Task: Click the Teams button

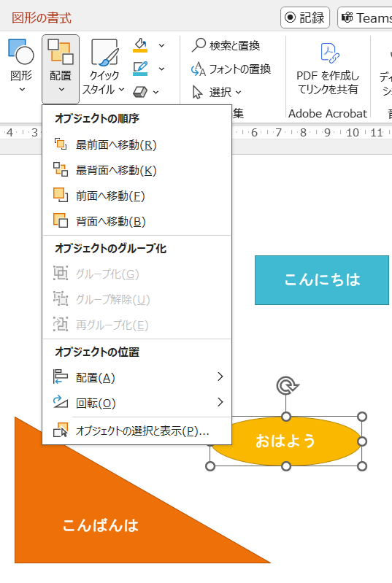Action: (365, 18)
